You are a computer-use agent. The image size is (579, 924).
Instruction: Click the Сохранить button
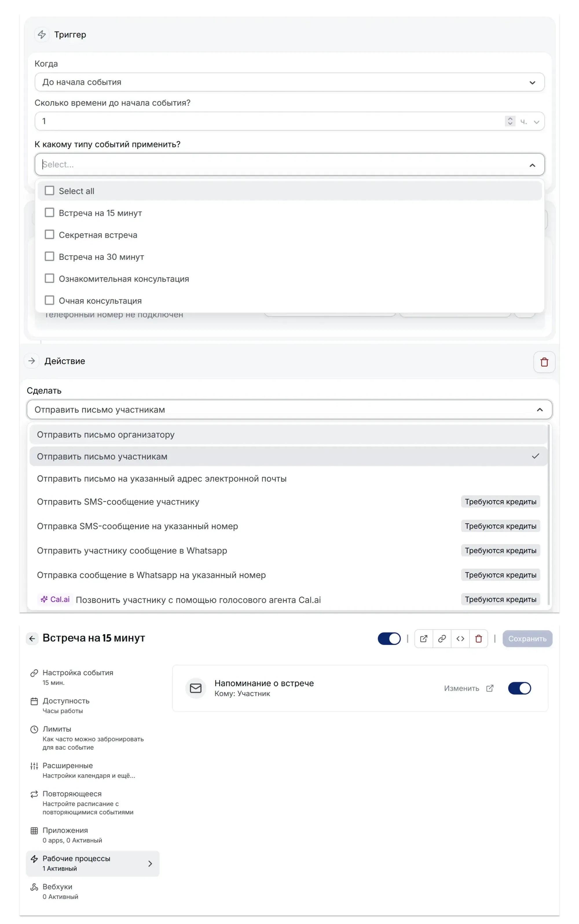click(x=527, y=638)
